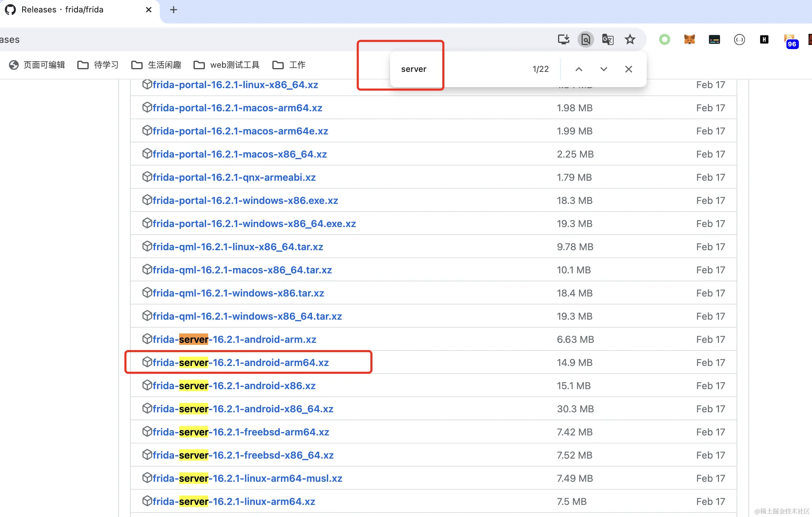Open the black H extension icon
Image resolution: width=812 pixels, height=517 pixels.
click(x=764, y=39)
